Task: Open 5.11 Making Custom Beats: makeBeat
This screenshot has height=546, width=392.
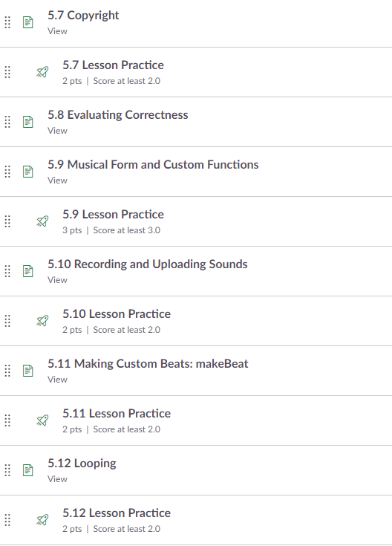Action: [x=148, y=364]
